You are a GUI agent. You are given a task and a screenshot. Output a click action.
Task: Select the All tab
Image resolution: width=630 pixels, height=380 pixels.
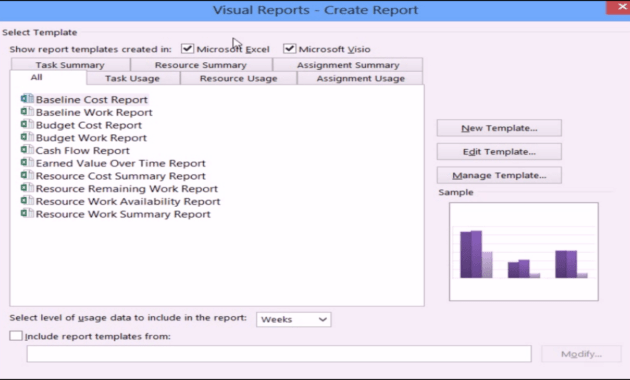pos(48,78)
